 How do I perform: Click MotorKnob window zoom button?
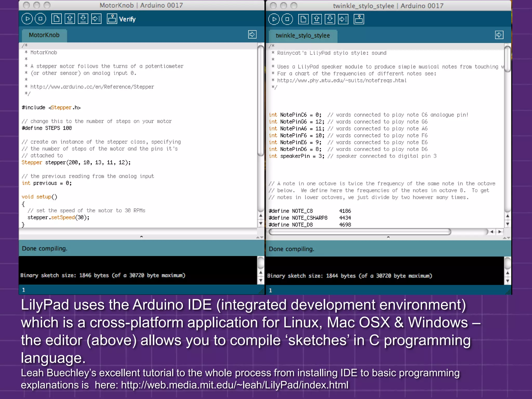(x=47, y=5)
